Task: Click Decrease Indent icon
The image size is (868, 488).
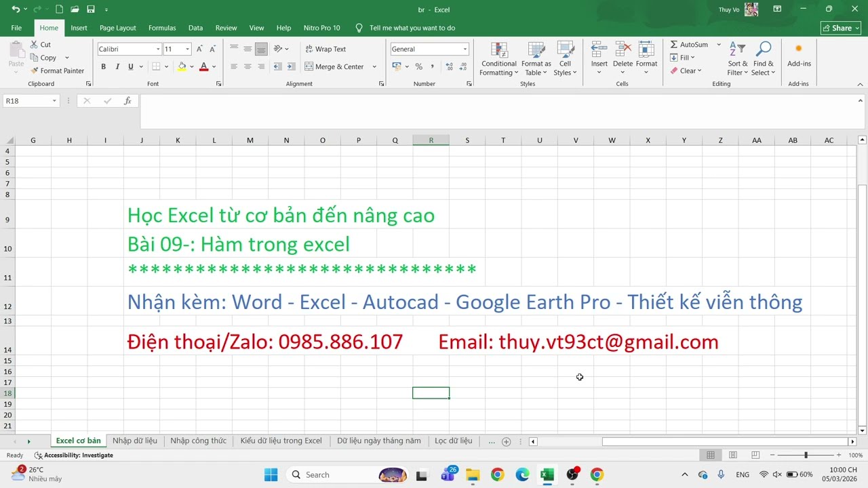Action: (x=277, y=66)
